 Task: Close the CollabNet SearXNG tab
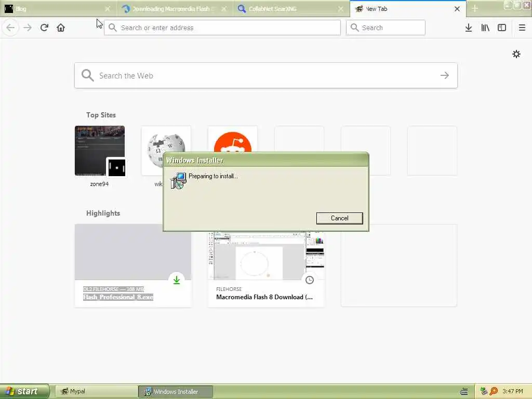(341, 9)
